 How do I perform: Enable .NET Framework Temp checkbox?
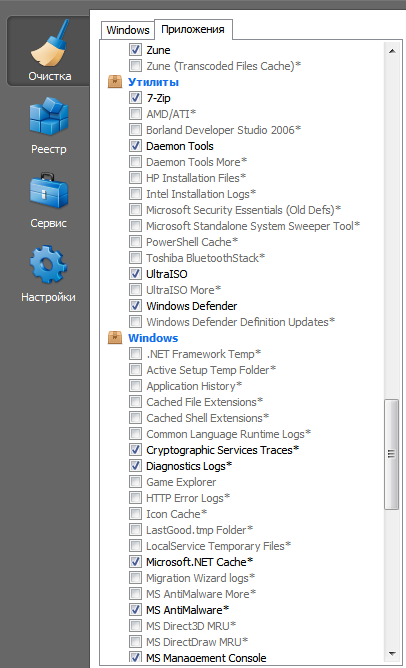[135, 354]
